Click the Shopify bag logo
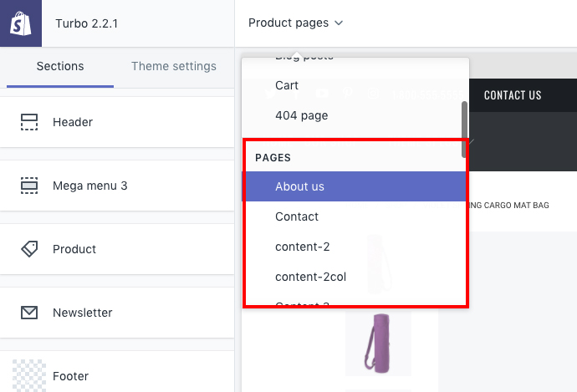The image size is (577, 392). coord(20,23)
